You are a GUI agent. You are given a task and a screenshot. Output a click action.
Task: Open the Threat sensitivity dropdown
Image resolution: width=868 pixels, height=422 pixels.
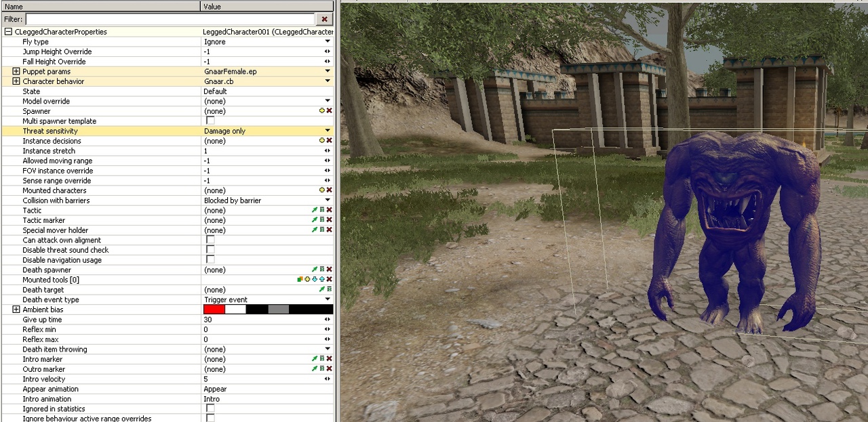point(328,131)
